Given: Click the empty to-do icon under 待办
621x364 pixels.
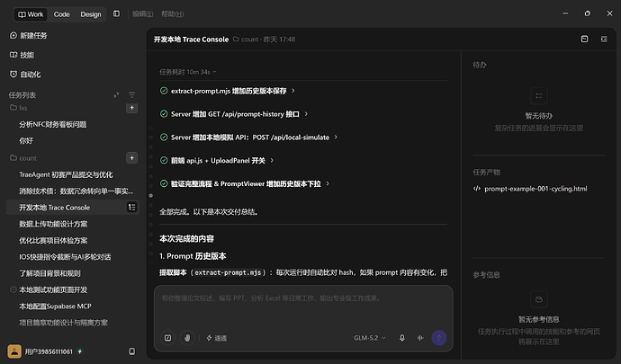Looking at the screenshot, I should pos(538,96).
